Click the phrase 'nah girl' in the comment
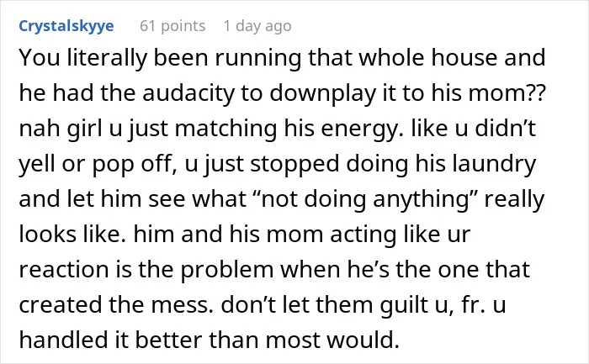Image resolution: width=589 pixels, height=364 pixels. pos(61,129)
